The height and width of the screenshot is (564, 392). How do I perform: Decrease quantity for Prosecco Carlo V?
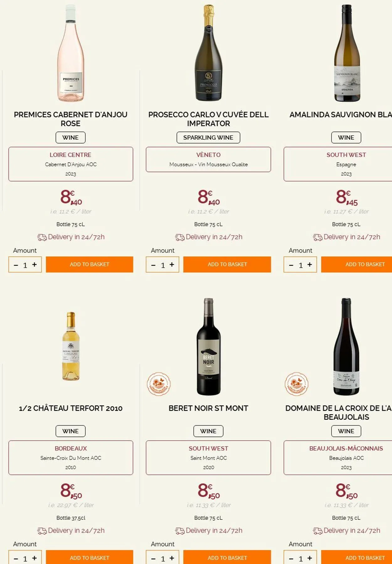coord(153,265)
